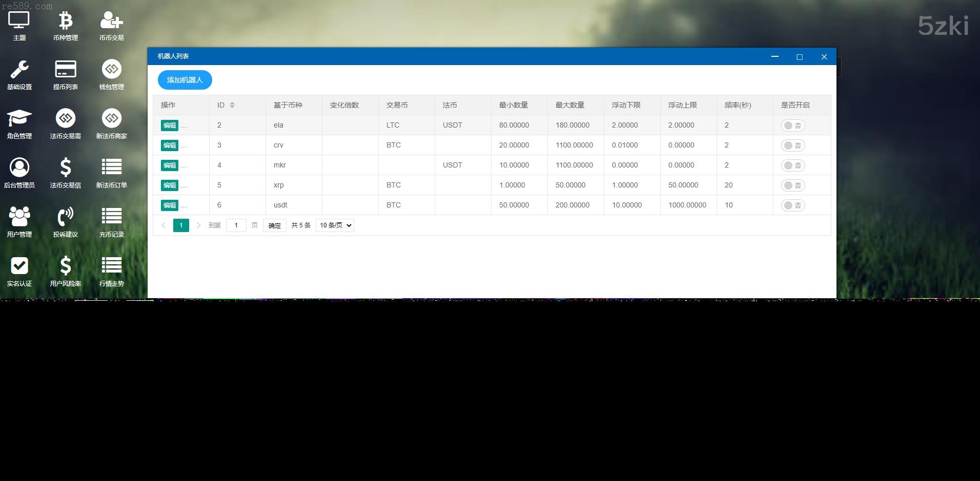Open 基础设置 wrench icon
Screen dimensions: 980x481
point(19,70)
